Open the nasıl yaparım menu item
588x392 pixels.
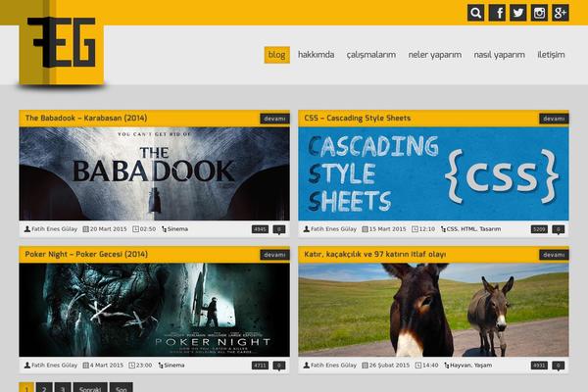click(499, 55)
